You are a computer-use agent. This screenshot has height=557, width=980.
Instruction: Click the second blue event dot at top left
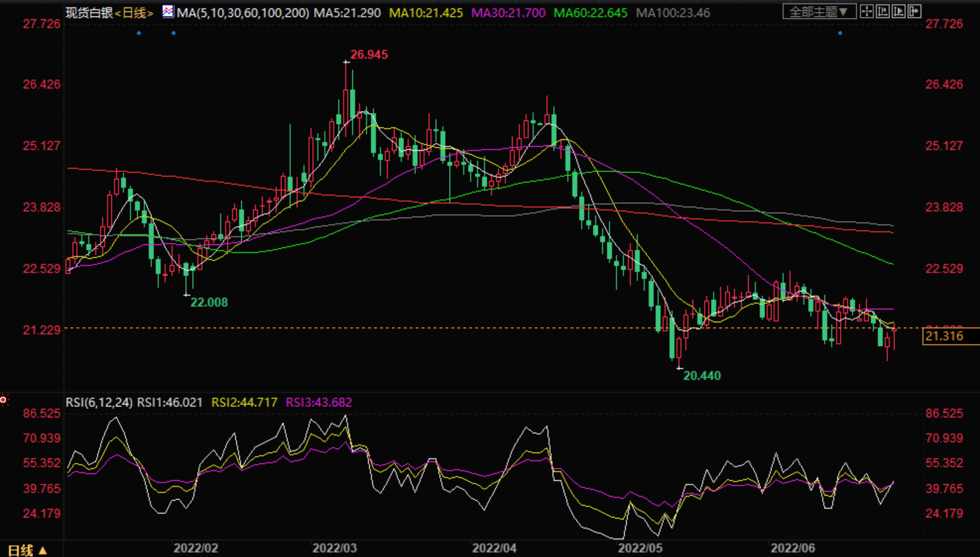coord(173,33)
